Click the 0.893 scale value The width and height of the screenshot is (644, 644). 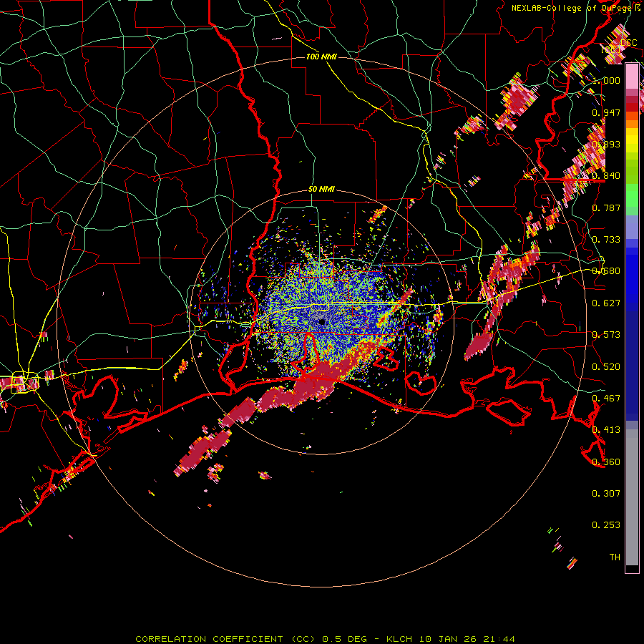[x=606, y=144]
